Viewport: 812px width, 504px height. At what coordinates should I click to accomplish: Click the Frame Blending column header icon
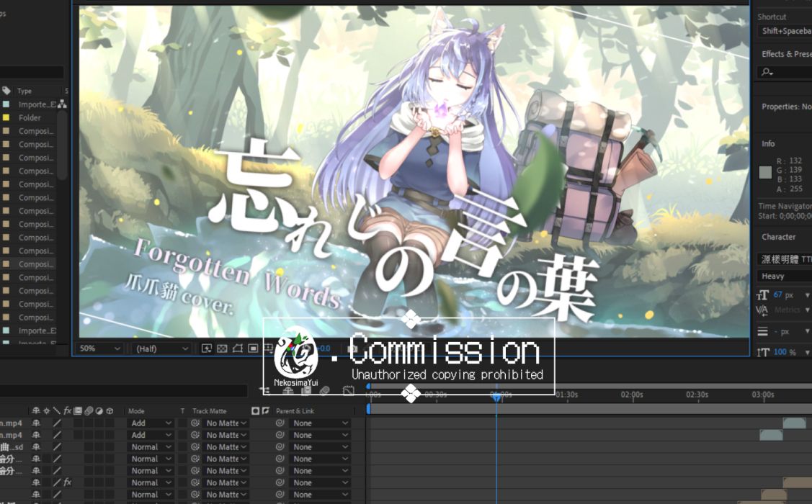point(78,410)
